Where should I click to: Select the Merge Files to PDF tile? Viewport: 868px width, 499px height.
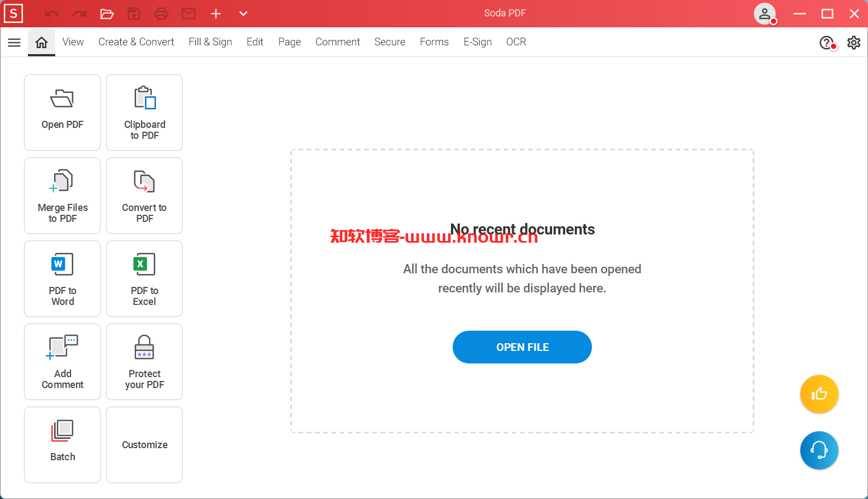(x=62, y=196)
